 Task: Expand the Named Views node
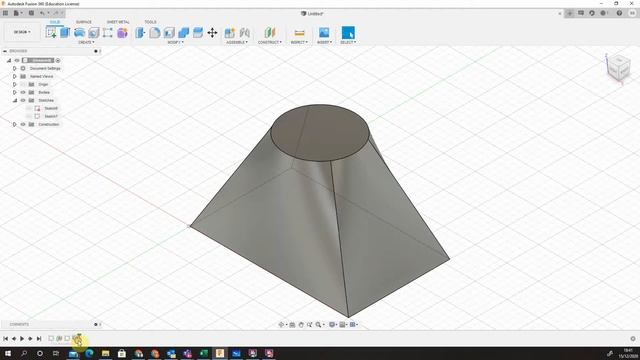coord(15,76)
